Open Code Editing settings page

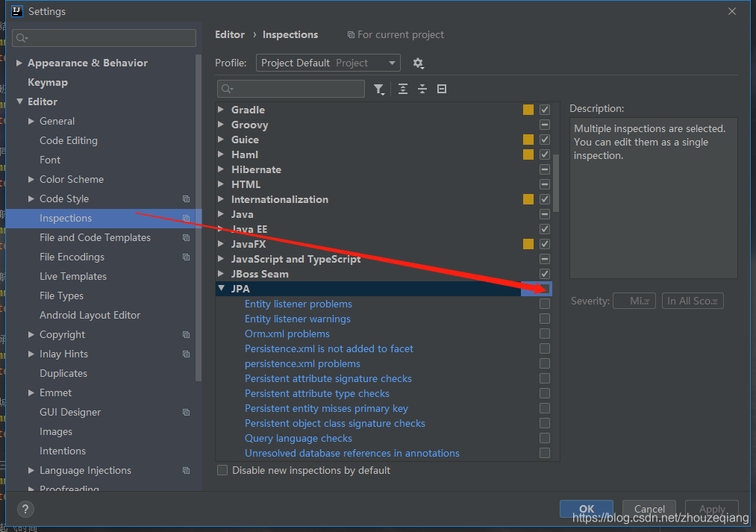[69, 141]
